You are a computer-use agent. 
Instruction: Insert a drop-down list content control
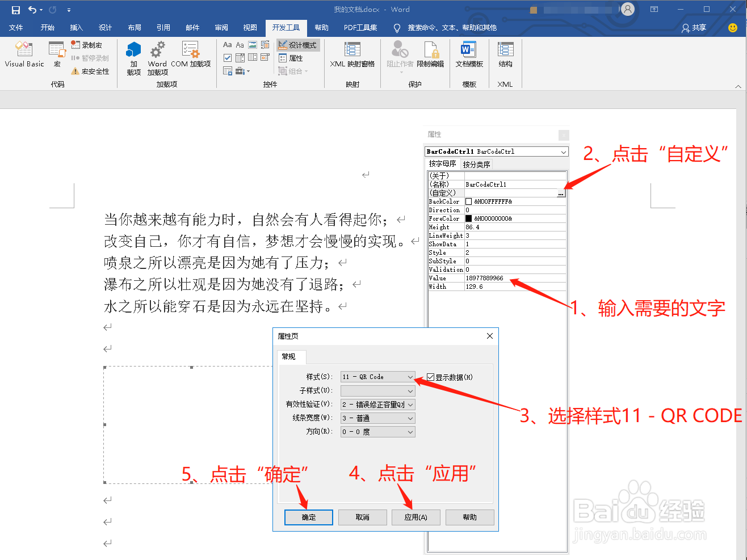click(253, 57)
